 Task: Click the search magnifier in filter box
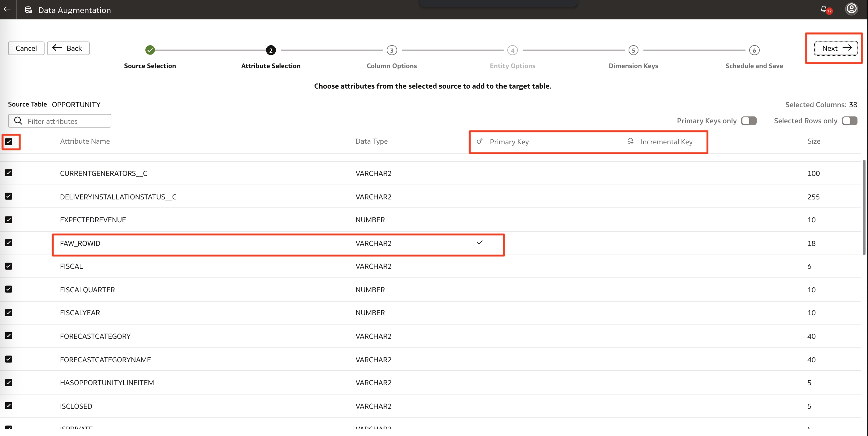[18, 121]
